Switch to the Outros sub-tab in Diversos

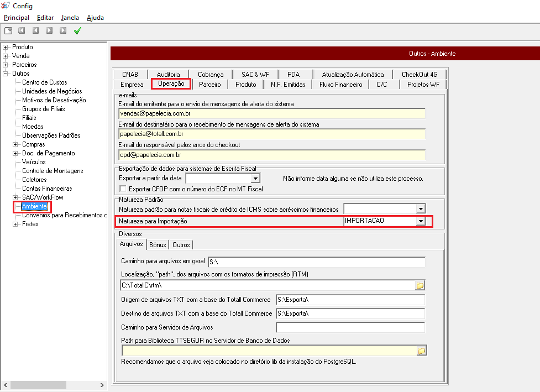(x=181, y=244)
